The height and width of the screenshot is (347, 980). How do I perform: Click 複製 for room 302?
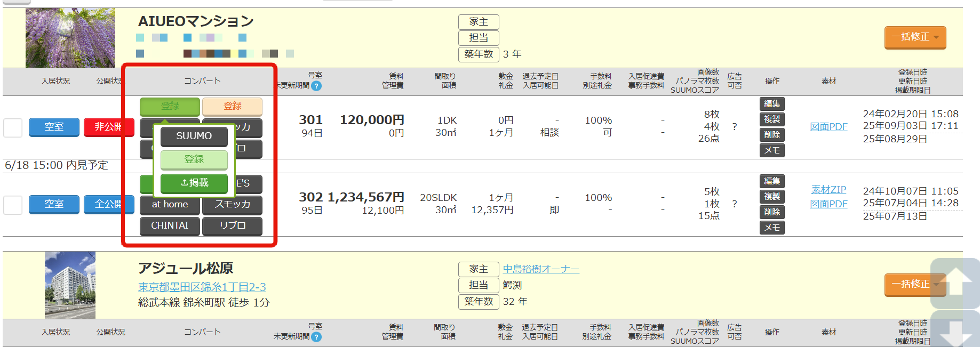pos(772,197)
